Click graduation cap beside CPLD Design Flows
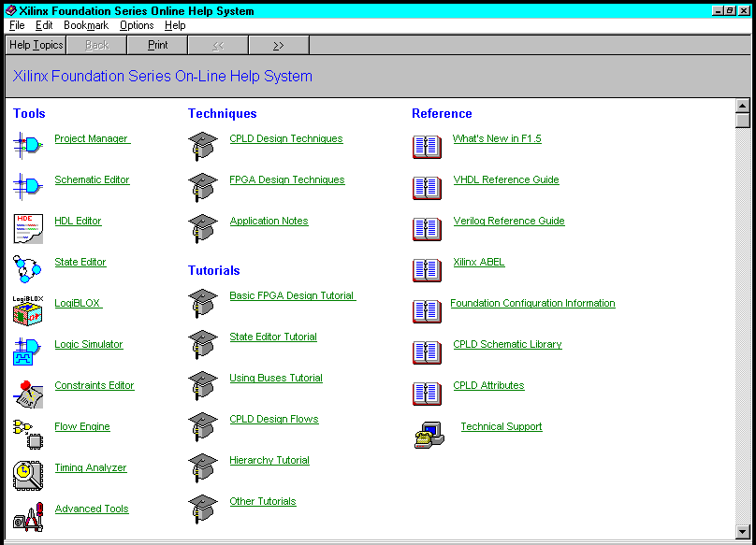Screen dimensions: 756x545 pyautogui.click(x=203, y=427)
